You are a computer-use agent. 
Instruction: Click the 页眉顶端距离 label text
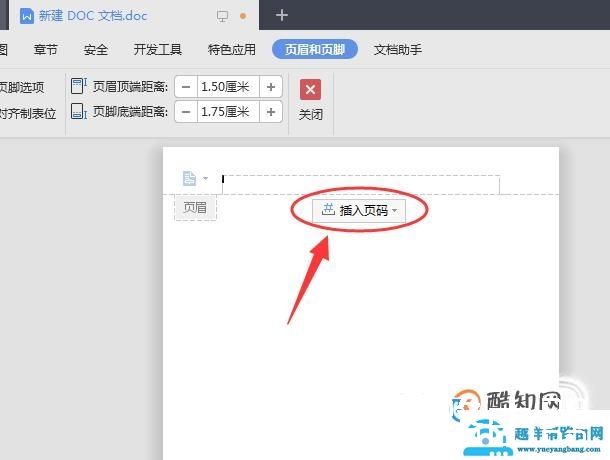pos(130,86)
